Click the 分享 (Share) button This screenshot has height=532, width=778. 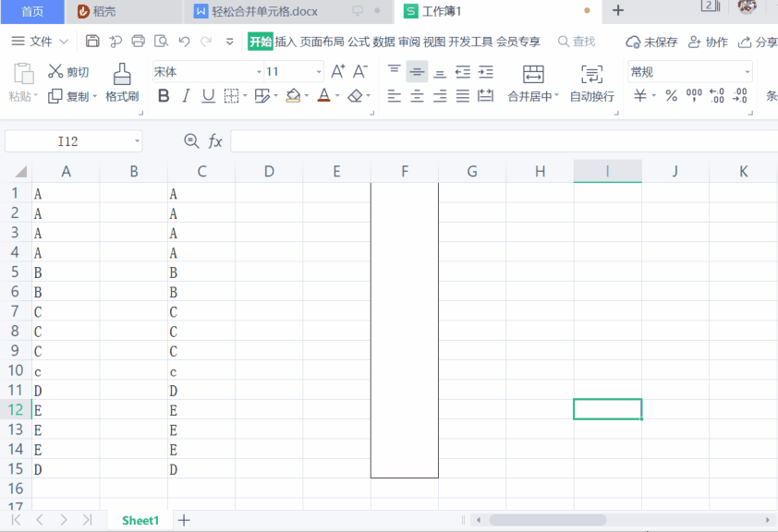(758, 42)
